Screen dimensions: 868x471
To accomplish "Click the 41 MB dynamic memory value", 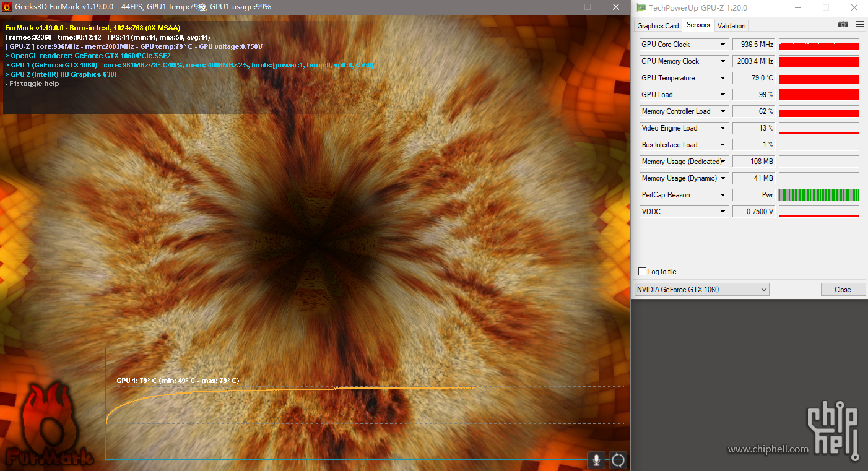I will click(x=753, y=178).
